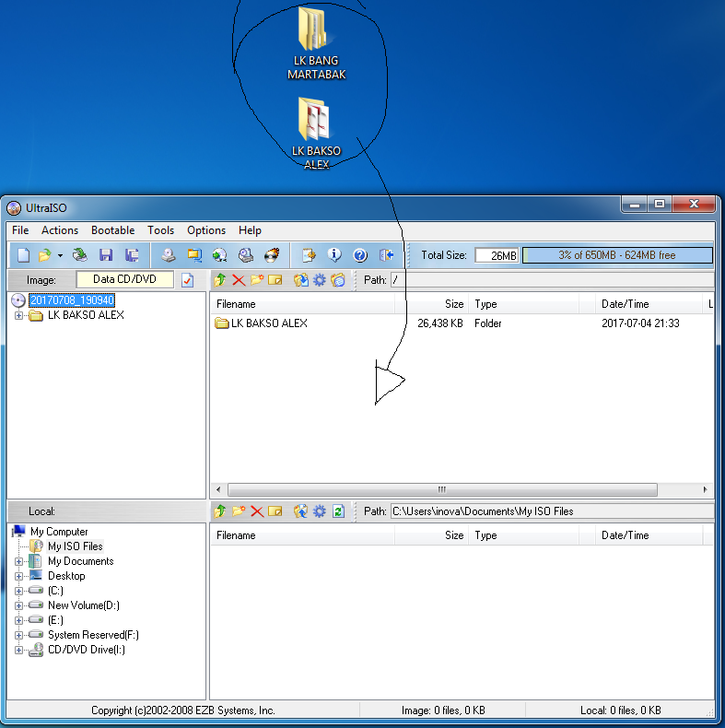Image resolution: width=725 pixels, height=728 pixels.
Task: Click the blue gear icon in Local toolbar
Action: click(320, 511)
